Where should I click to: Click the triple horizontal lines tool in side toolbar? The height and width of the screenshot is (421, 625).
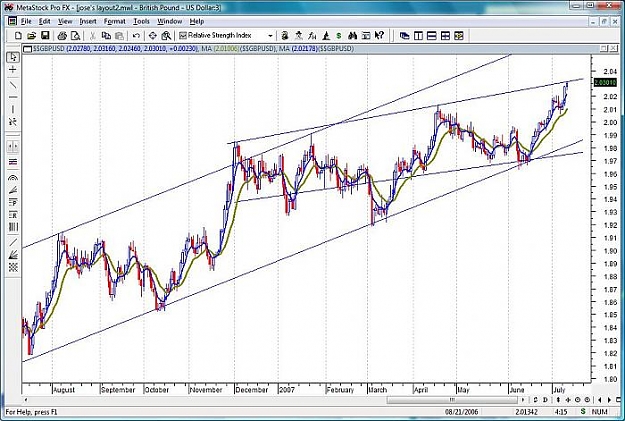(x=13, y=162)
